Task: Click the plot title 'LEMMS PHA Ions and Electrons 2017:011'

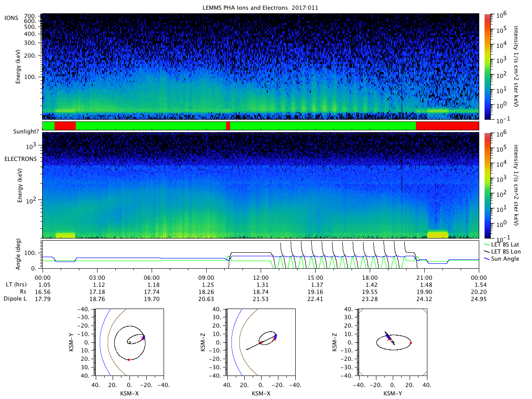Action: point(260,8)
